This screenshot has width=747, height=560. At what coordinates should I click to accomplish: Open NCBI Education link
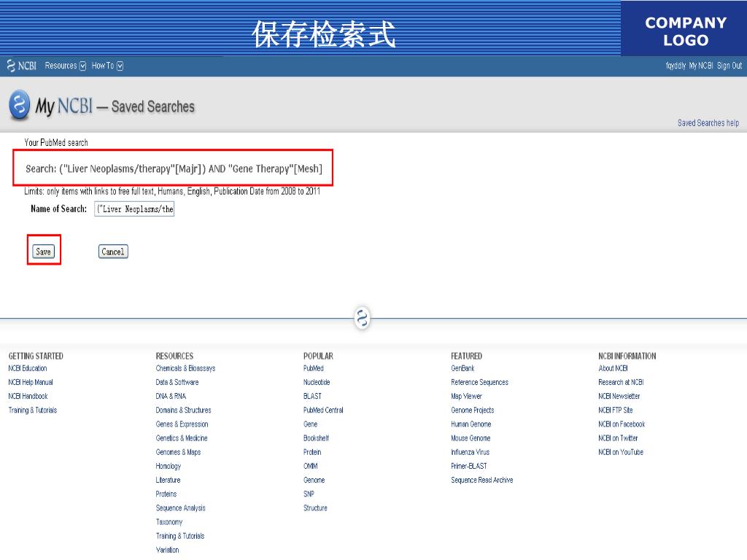pos(28,368)
